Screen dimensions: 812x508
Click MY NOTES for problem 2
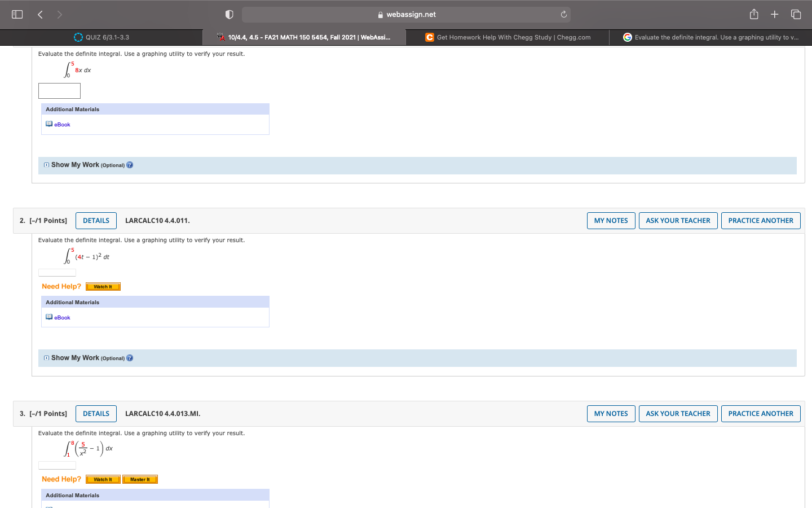[x=611, y=220]
